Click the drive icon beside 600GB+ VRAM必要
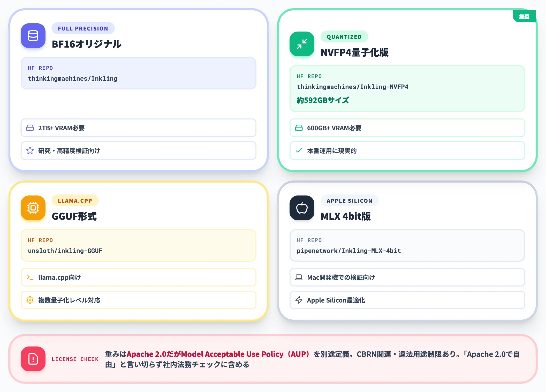 pos(299,128)
